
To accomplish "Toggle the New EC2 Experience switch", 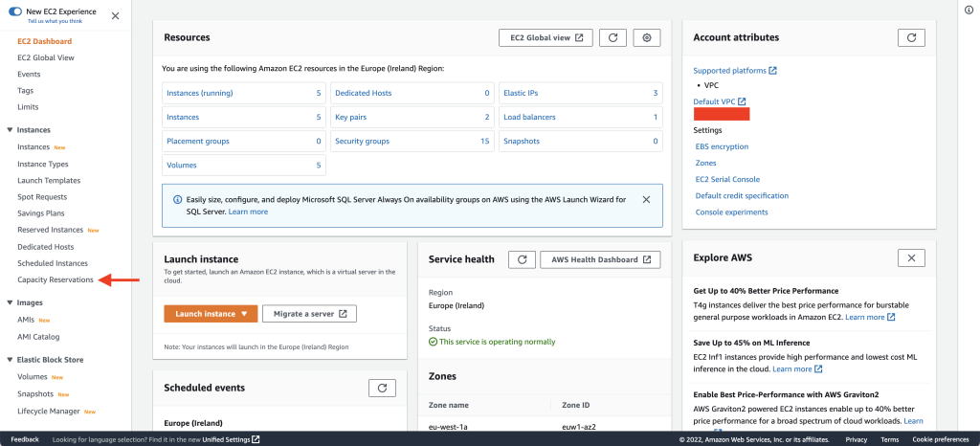I will click(15, 11).
